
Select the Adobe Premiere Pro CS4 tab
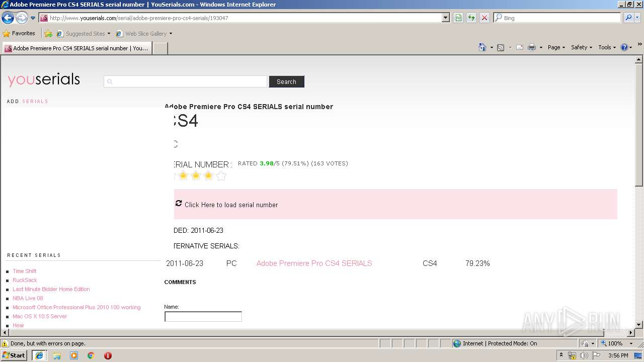(76, 48)
